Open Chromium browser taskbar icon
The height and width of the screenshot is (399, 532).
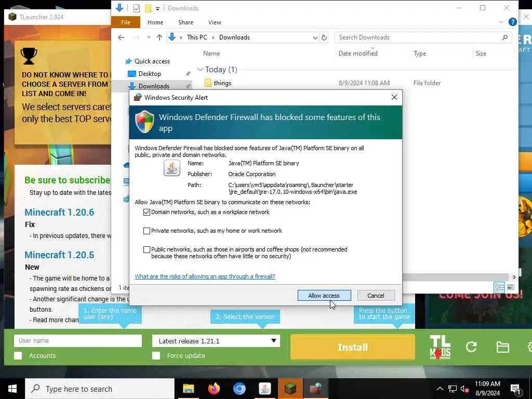tap(239, 389)
